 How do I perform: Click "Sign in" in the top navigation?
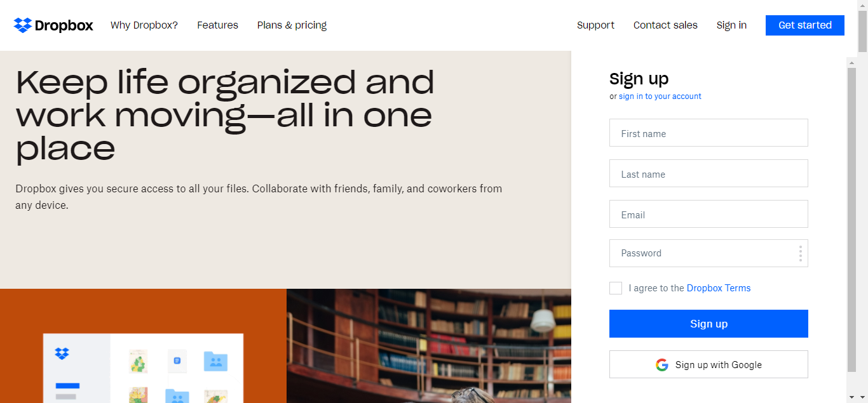click(731, 25)
